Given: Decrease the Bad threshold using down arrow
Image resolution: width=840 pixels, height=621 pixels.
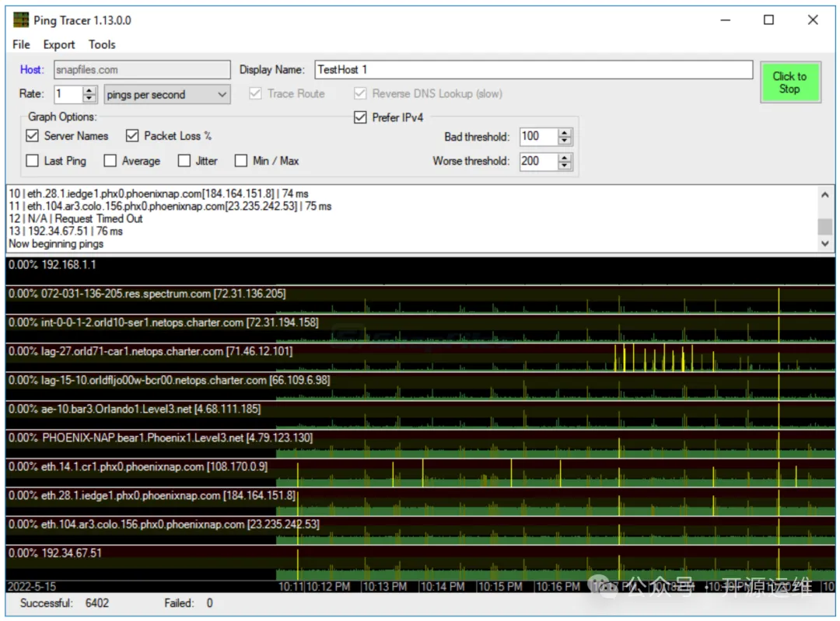Looking at the screenshot, I should point(565,141).
